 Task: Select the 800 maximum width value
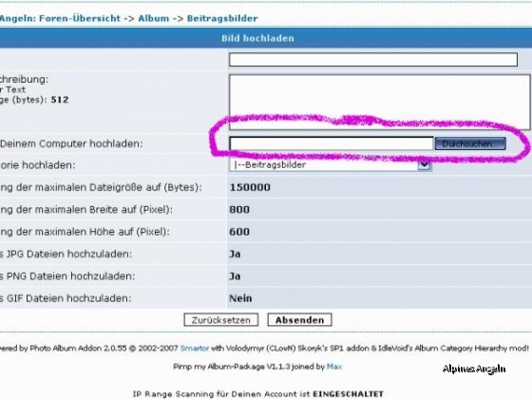[239, 210]
